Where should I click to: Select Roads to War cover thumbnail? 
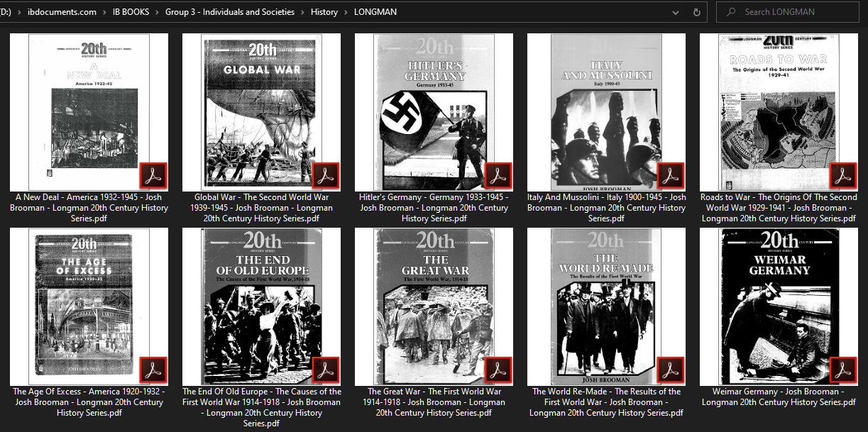click(779, 111)
